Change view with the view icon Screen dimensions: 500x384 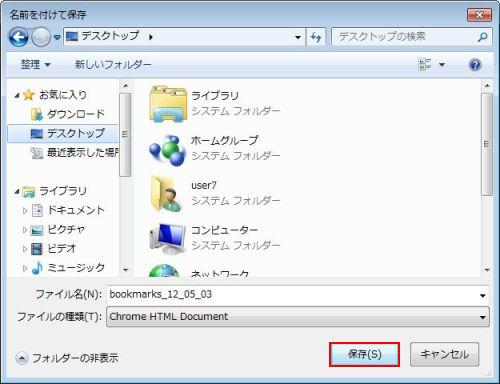click(x=424, y=64)
